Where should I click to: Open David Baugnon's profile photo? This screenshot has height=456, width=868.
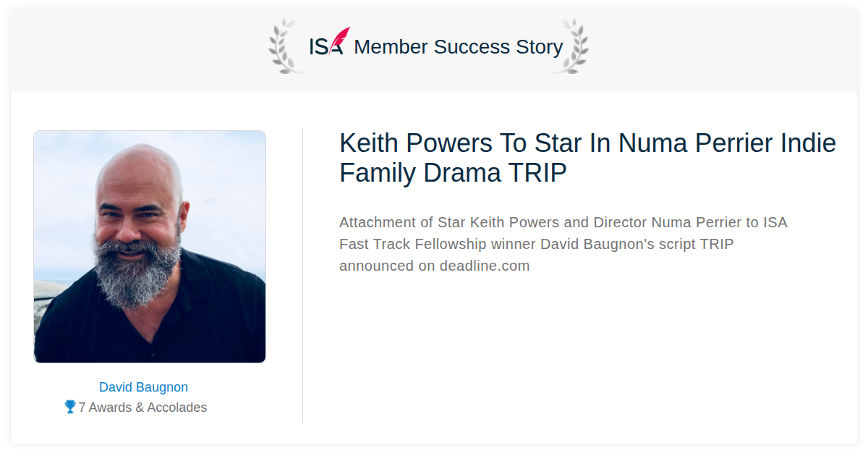[150, 247]
